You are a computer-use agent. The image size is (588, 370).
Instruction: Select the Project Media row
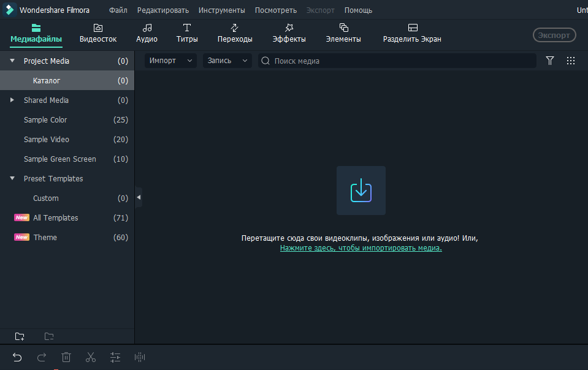pyautogui.click(x=67, y=61)
